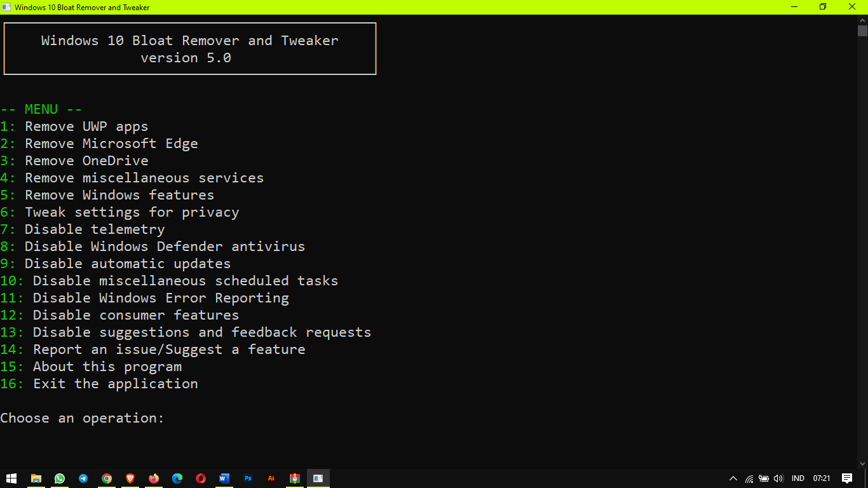Screen dimensions: 868x488
Task: Minimize the Bloat Remover window
Action: [x=794, y=7]
